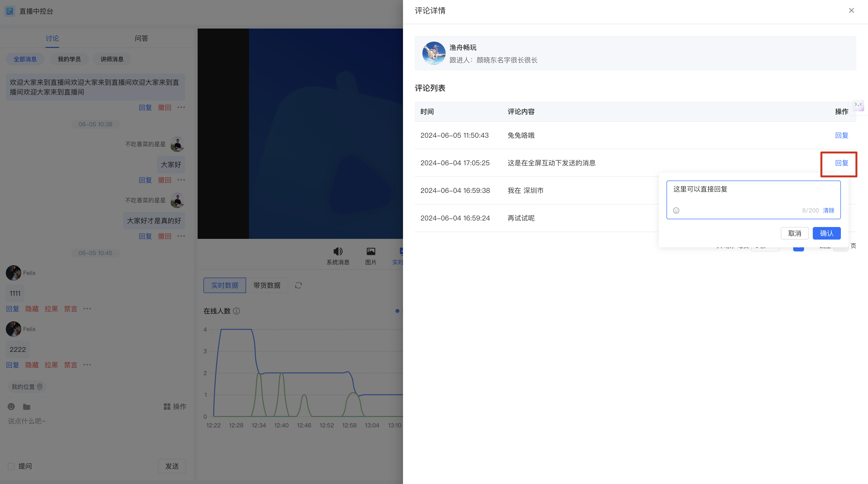This screenshot has width=868, height=484.
Task: Refresh real-time data with the reload icon
Action: click(298, 285)
